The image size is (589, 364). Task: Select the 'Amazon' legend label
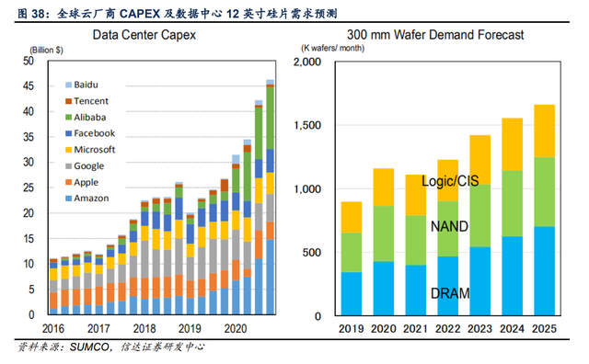(92, 199)
